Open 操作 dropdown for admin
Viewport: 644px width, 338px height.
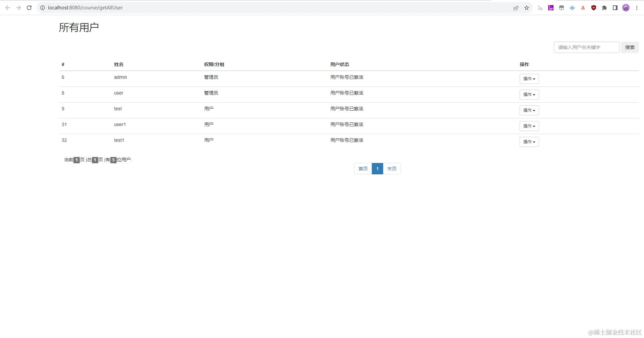(x=529, y=79)
